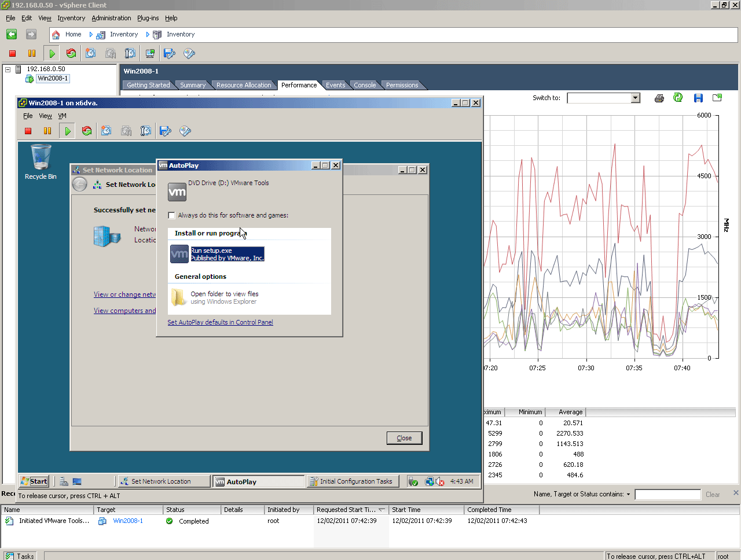Switch to the Summary tab

192,85
